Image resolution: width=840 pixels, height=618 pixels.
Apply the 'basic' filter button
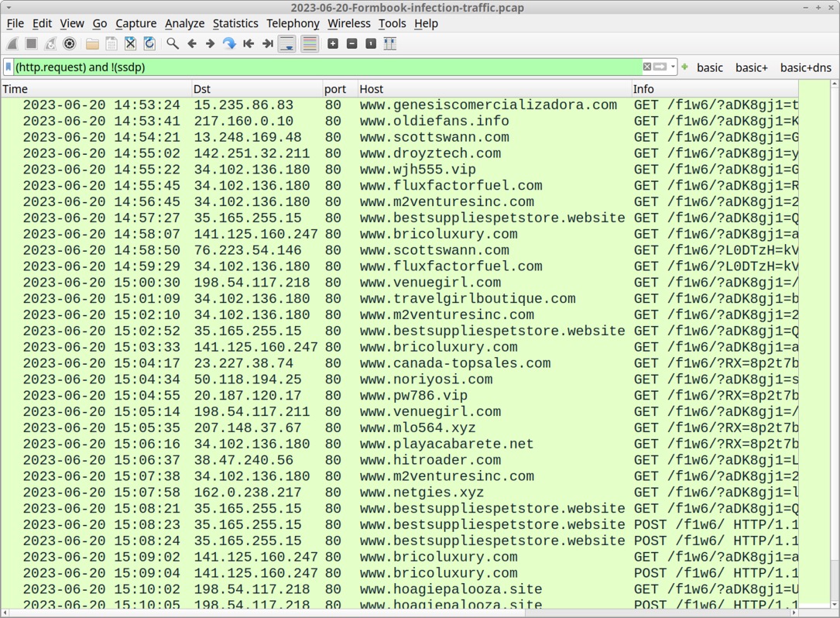(710, 67)
